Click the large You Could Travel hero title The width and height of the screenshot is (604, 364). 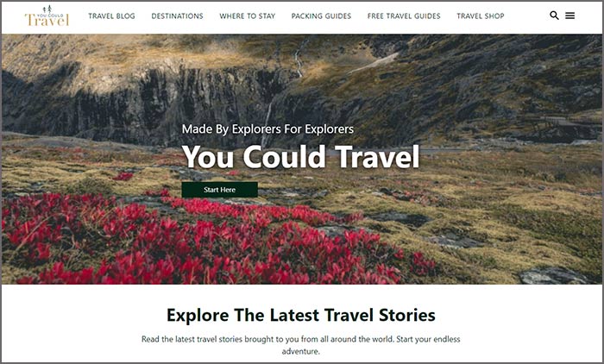[300, 157]
